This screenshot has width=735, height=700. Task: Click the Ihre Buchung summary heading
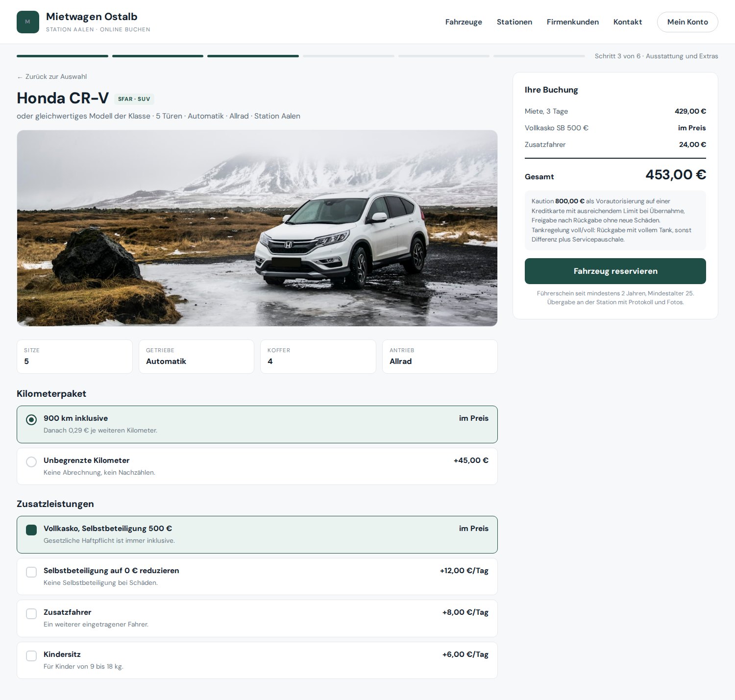tap(551, 90)
